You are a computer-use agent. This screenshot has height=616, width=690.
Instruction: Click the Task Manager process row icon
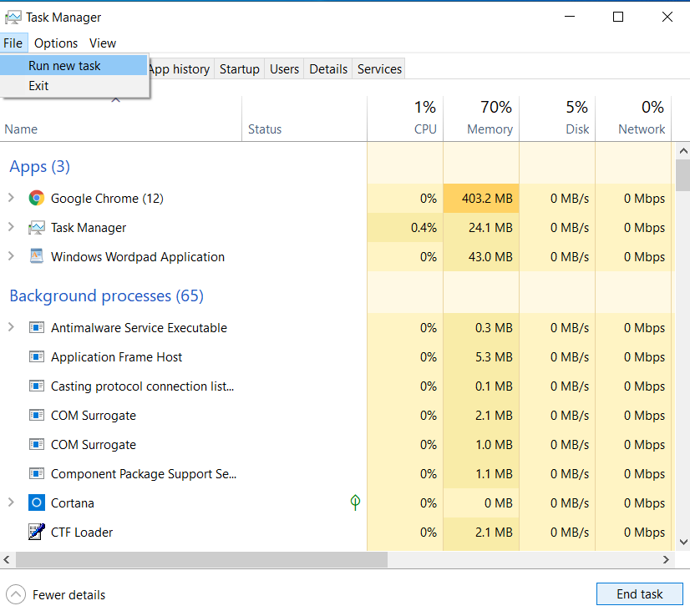point(37,227)
